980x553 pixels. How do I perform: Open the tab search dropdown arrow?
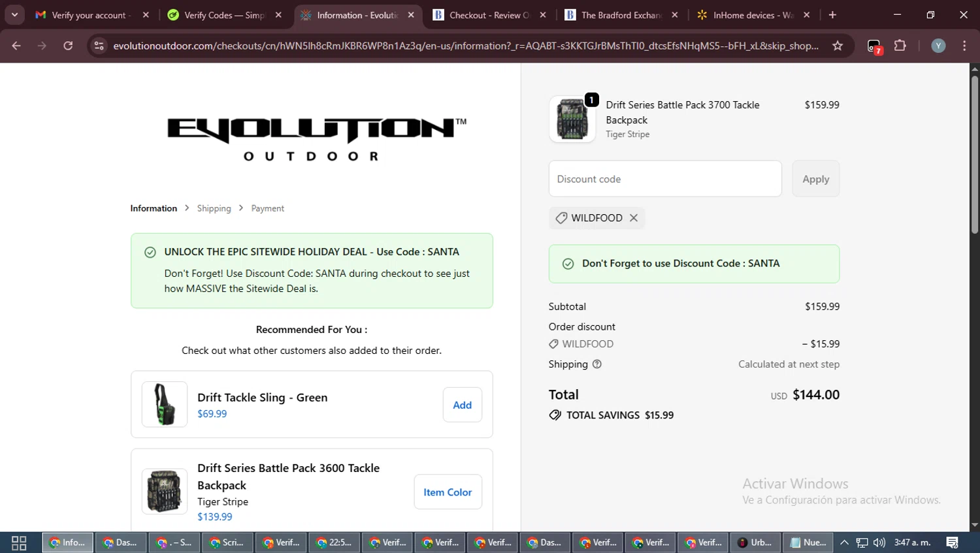(14, 15)
